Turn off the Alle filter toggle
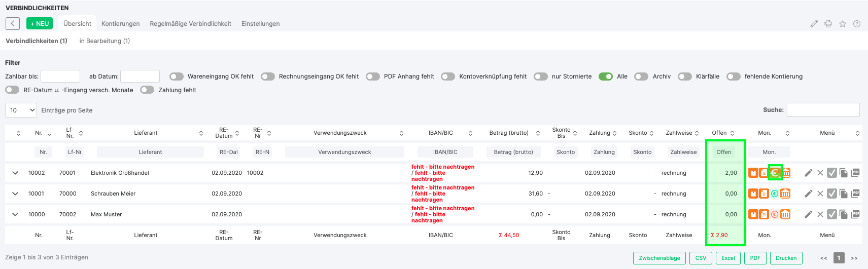 606,76
